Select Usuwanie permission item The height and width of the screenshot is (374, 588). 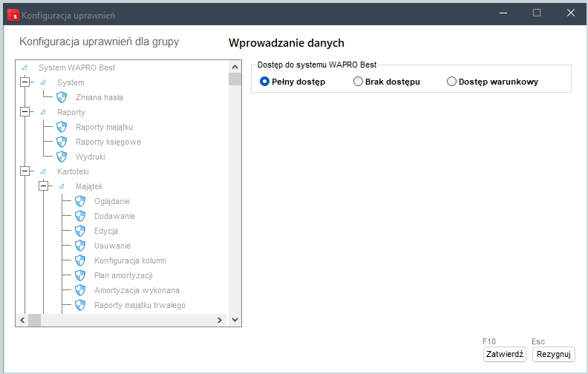point(113,246)
